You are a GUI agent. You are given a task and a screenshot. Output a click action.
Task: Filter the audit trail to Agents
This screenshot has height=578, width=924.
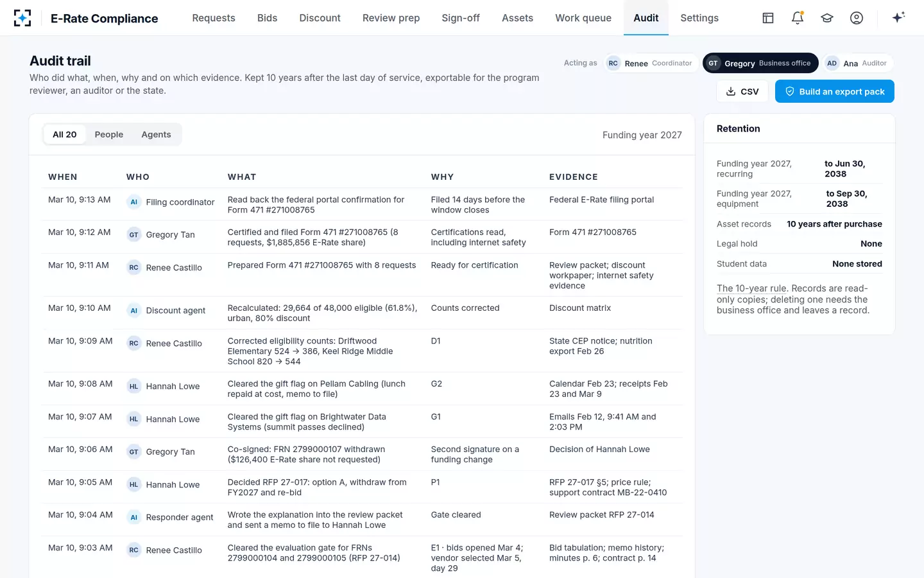click(156, 134)
